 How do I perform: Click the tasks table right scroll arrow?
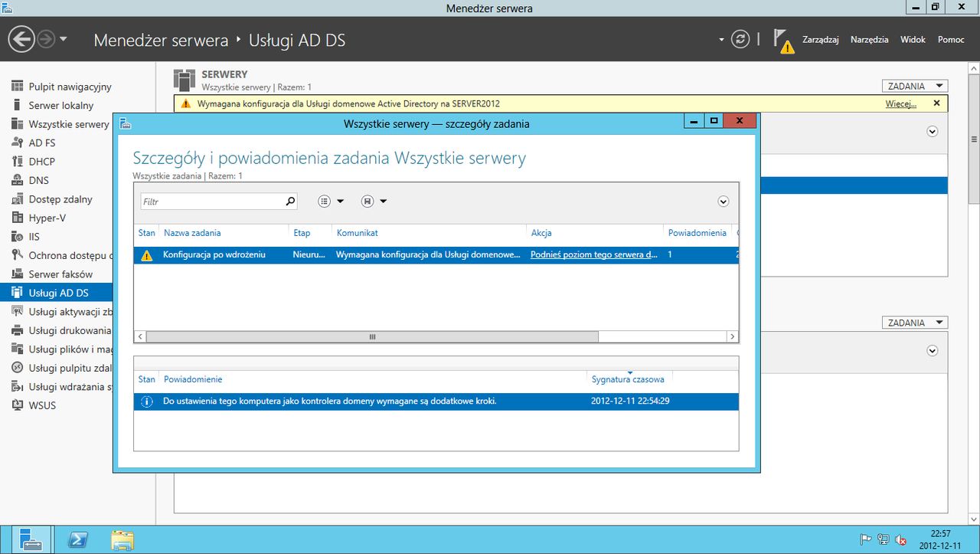pos(733,336)
